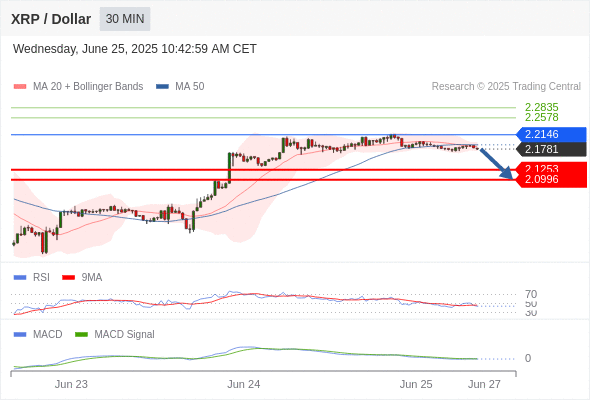Click the Jun 23 date marker
The width and height of the screenshot is (590, 400).
point(71,384)
